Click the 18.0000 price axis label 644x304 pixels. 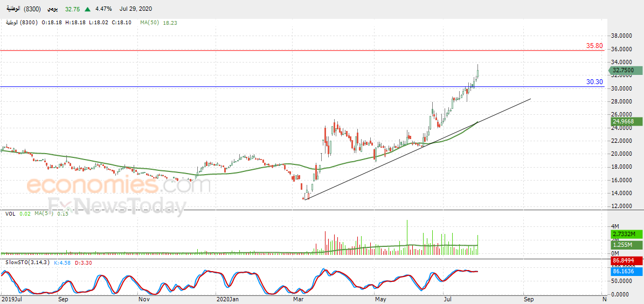coord(622,167)
